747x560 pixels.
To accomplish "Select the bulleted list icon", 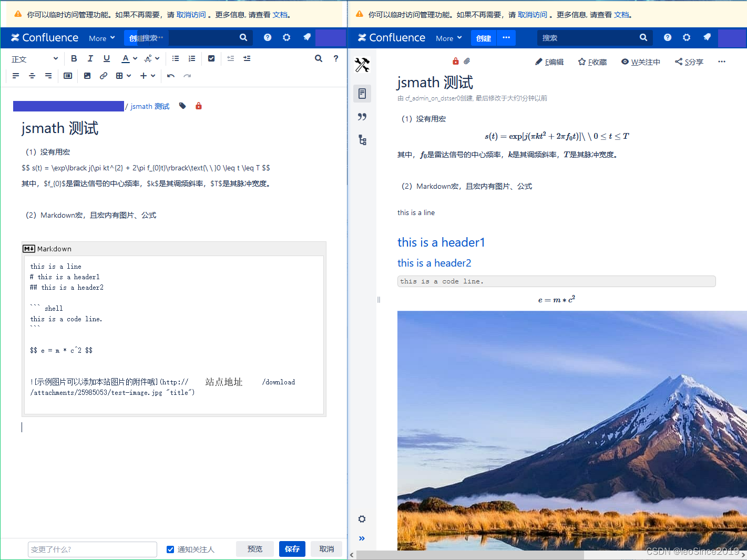I will 175,58.
